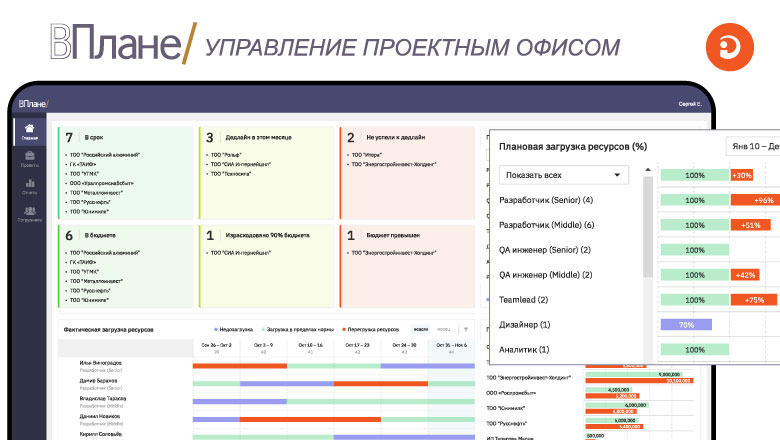Click the Плановая загрузка ресурсов (%) title
This screenshot has height=440, width=780.
(x=573, y=146)
